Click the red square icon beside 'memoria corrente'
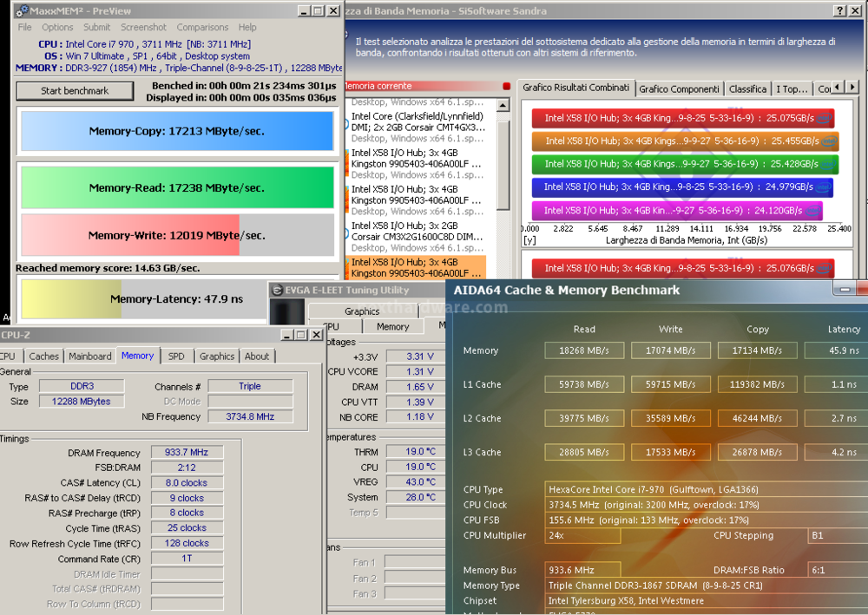This screenshot has width=868, height=615. pyautogui.click(x=506, y=86)
